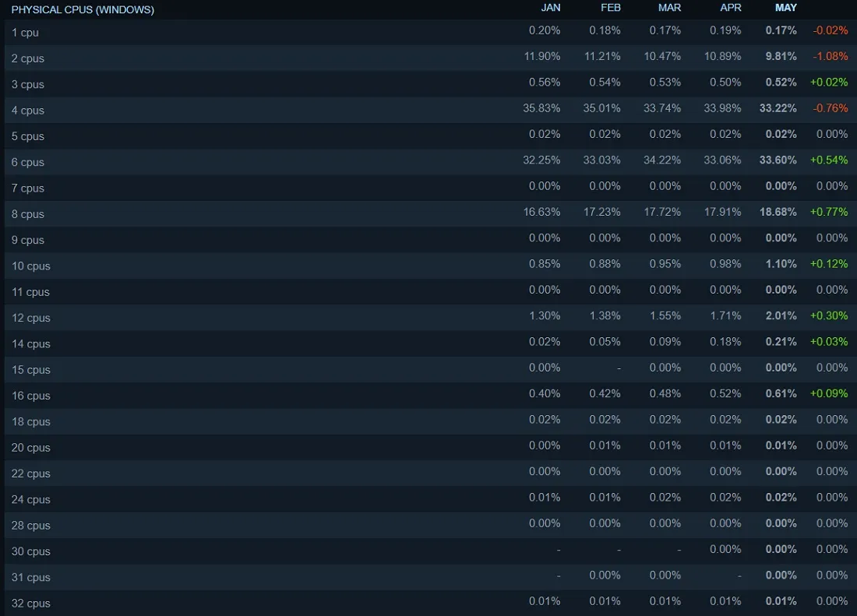Select the 6 cpus row label
The image size is (857, 616).
(28, 162)
